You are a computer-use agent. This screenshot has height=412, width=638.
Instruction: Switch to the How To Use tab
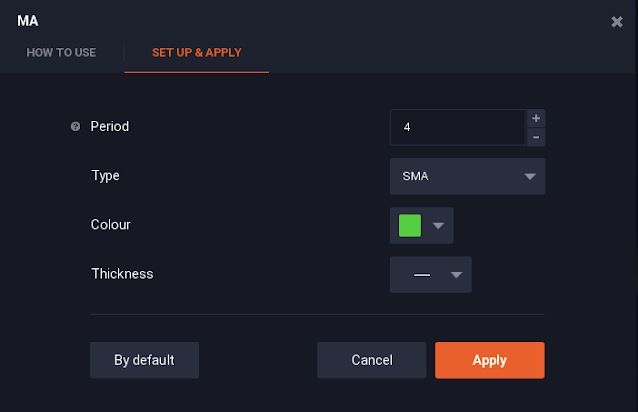coord(61,52)
